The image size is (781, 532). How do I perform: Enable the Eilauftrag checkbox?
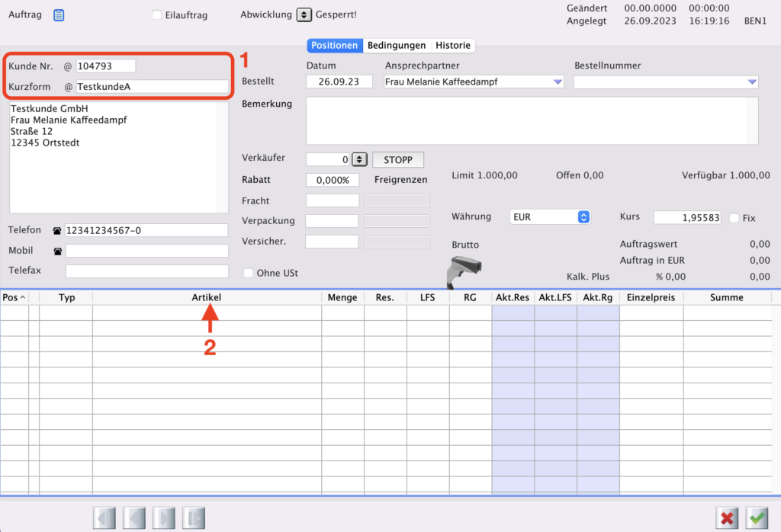pos(157,15)
